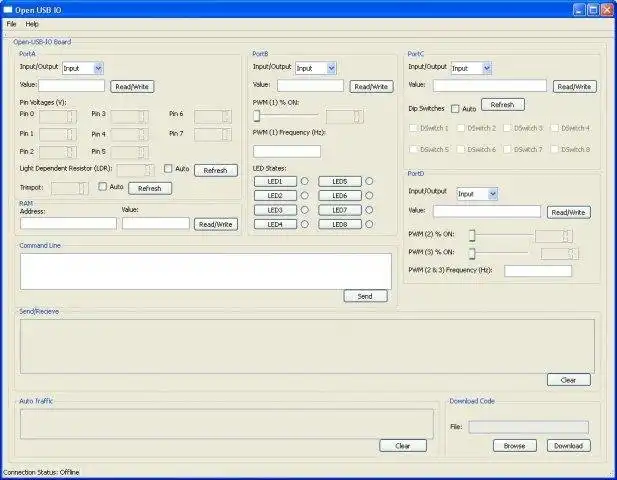This screenshot has width=617, height=480.
Task: Refresh the Trimpot reading
Action: 150,188
